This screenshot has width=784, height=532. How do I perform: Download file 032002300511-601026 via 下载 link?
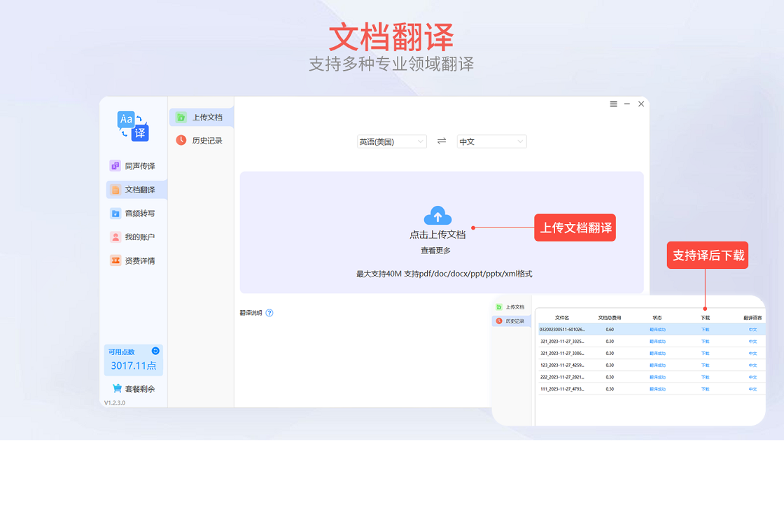tap(705, 330)
